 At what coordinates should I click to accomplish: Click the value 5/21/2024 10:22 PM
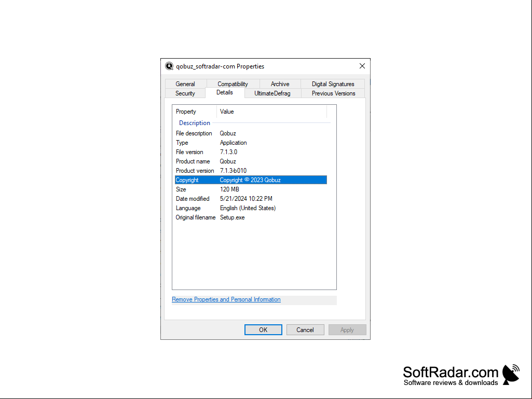pyautogui.click(x=246, y=199)
